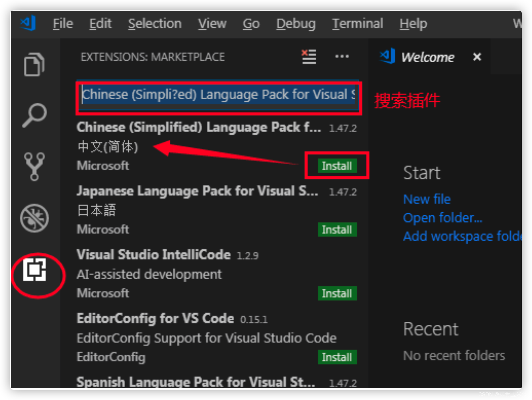Open the Search view in activity bar
The height and width of the screenshot is (400, 532).
(34, 115)
